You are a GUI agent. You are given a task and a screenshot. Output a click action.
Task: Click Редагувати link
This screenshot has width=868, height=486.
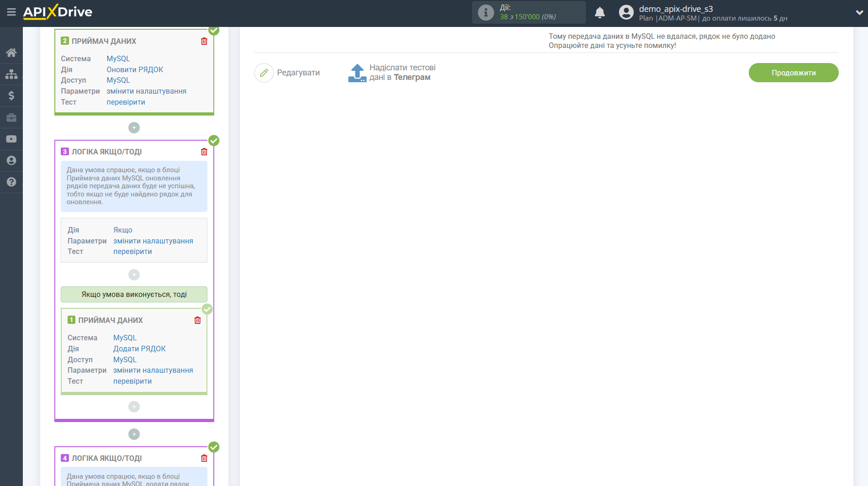click(x=298, y=73)
